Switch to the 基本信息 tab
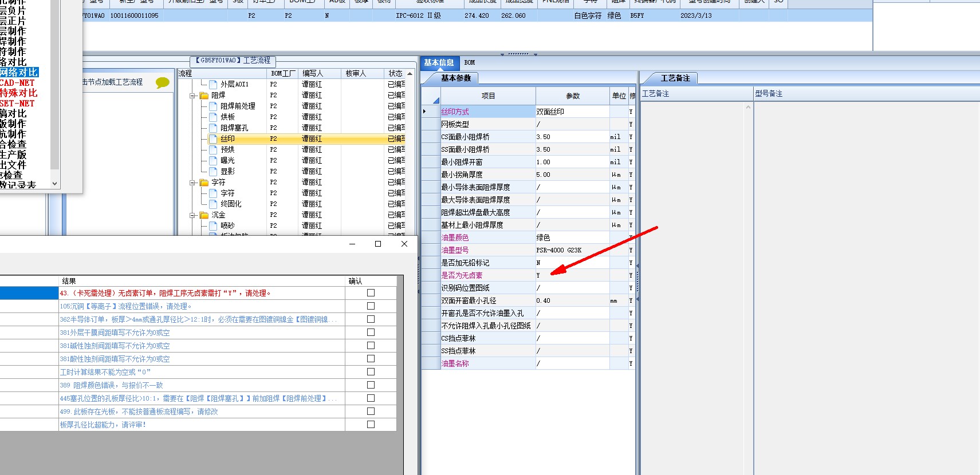 pos(439,62)
